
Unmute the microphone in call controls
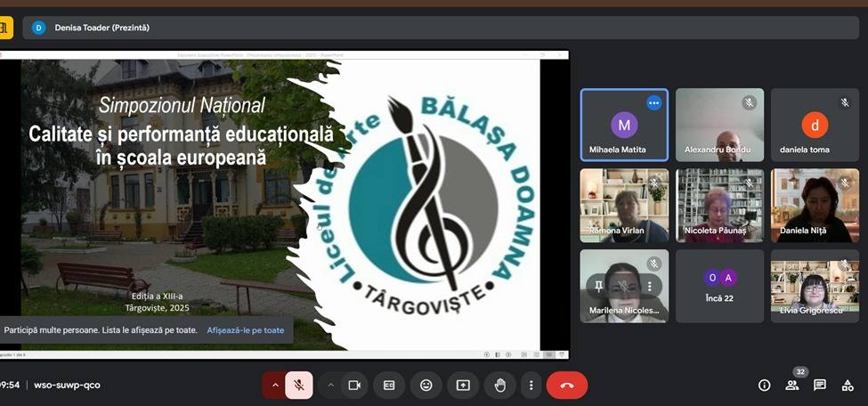point(299,386)
